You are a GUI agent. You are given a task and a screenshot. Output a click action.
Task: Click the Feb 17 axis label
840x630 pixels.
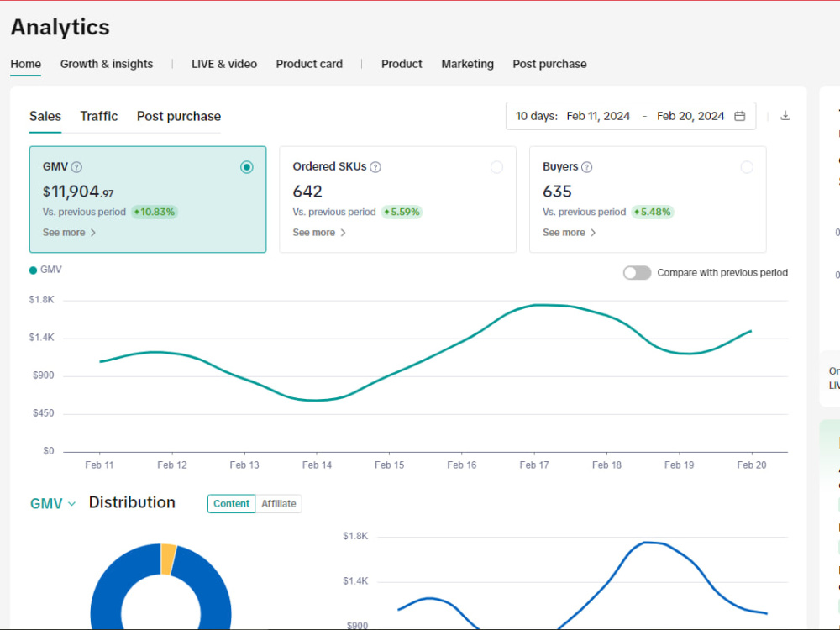(534, 465)
